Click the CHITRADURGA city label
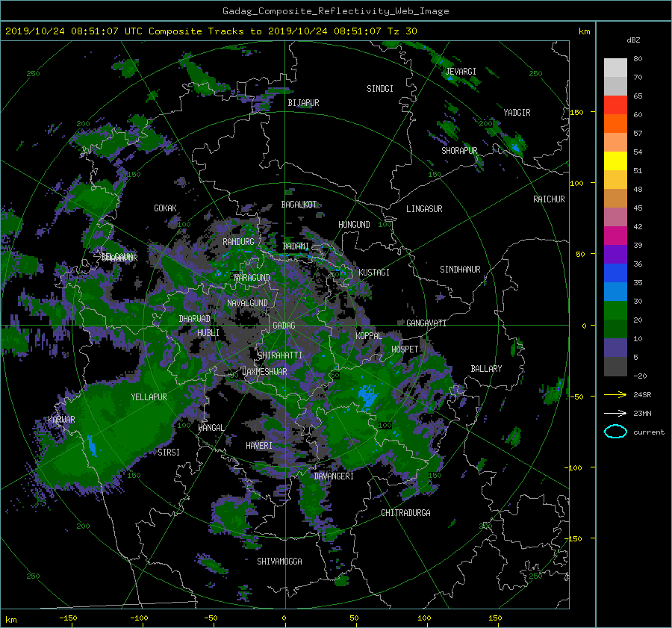Screen dimensions: 672x628 pyautogui.click(x=405, y=513)
